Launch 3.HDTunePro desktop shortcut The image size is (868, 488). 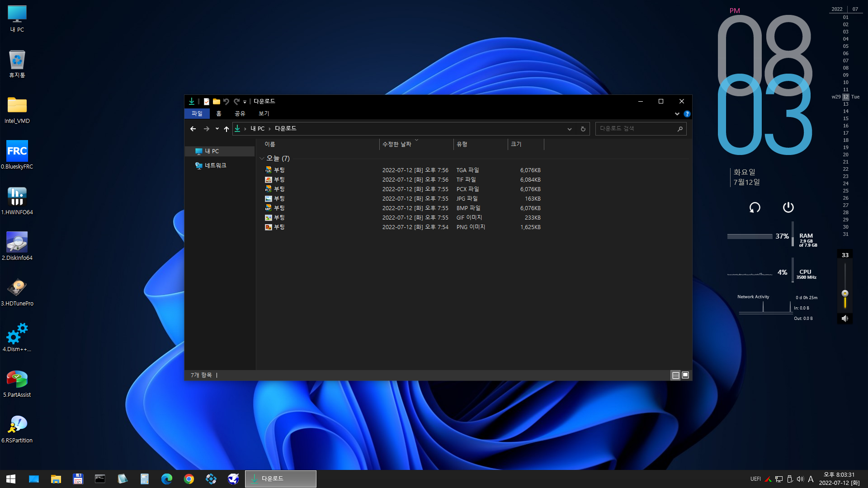[x=17, y=292]
